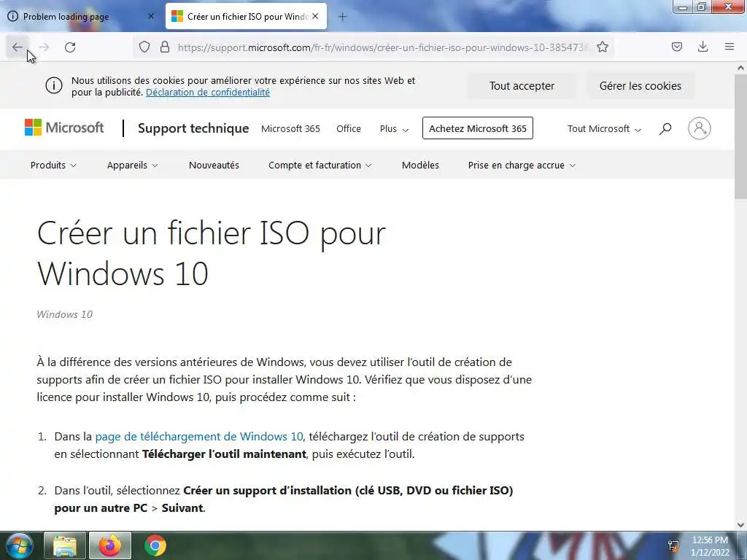Open the Windows Start button
Screen dimensions: 747x560
tap(19, 545)
